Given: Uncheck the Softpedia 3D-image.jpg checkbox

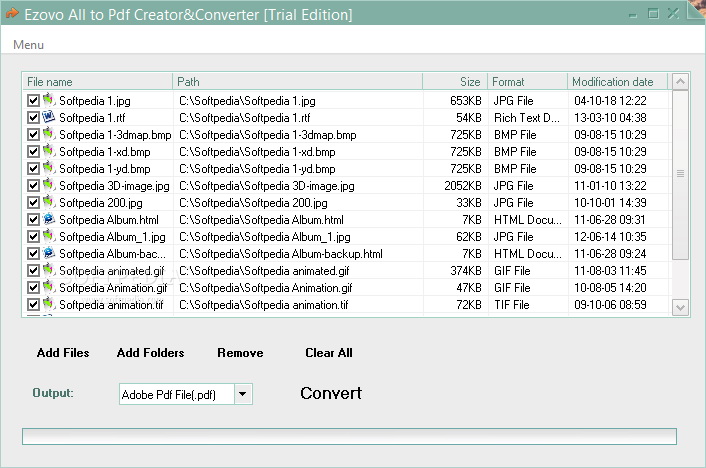Looking at the screenshot, I should click(x=33, y=185).
